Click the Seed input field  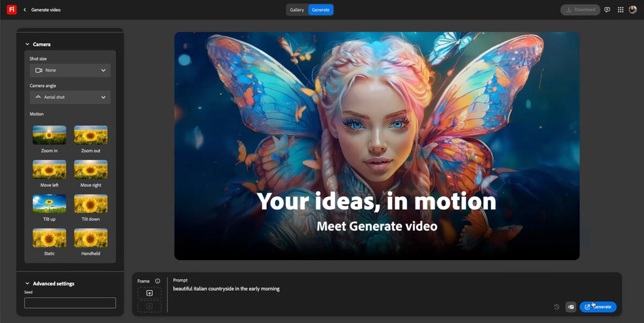click(70, 303)
